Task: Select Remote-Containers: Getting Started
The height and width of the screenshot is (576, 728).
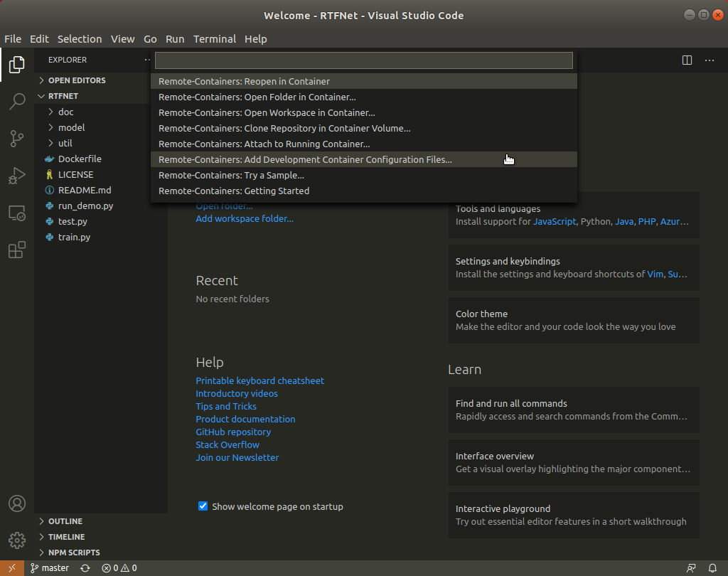Action: (x=364, y=191)
